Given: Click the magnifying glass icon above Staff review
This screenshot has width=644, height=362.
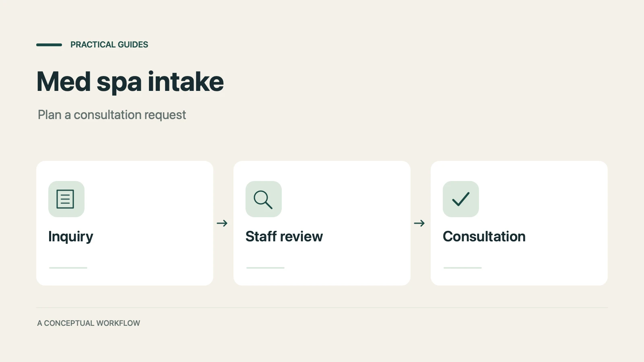Looking at the screenshot, I should coord(264,199).
